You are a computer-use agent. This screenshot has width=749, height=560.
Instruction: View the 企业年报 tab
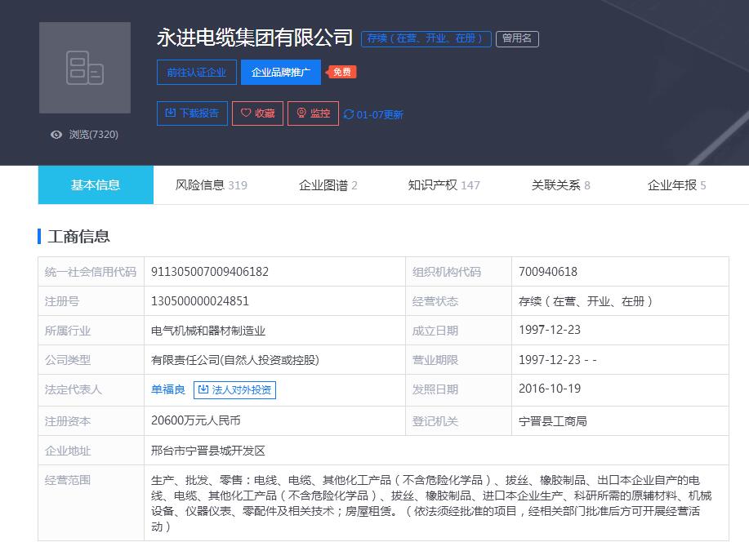click(x=676, y=185)
